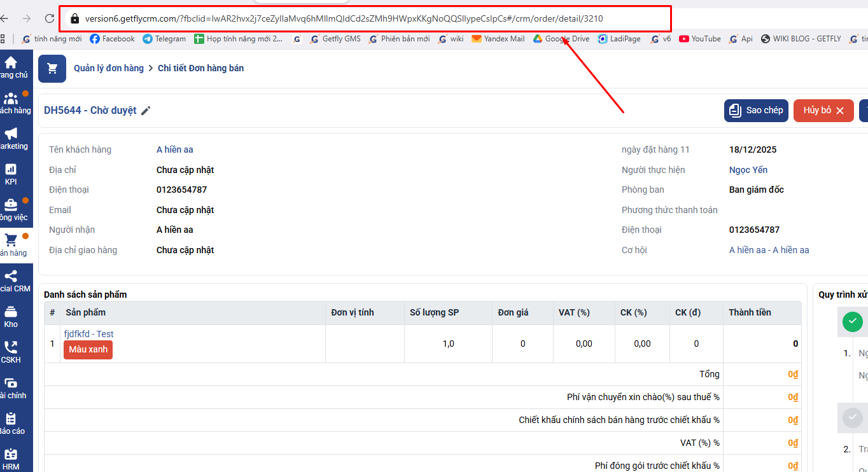This screenshot has width=868, height=472.
Task: Open the Google Drive bookmark
Action: tap(561, 39)
